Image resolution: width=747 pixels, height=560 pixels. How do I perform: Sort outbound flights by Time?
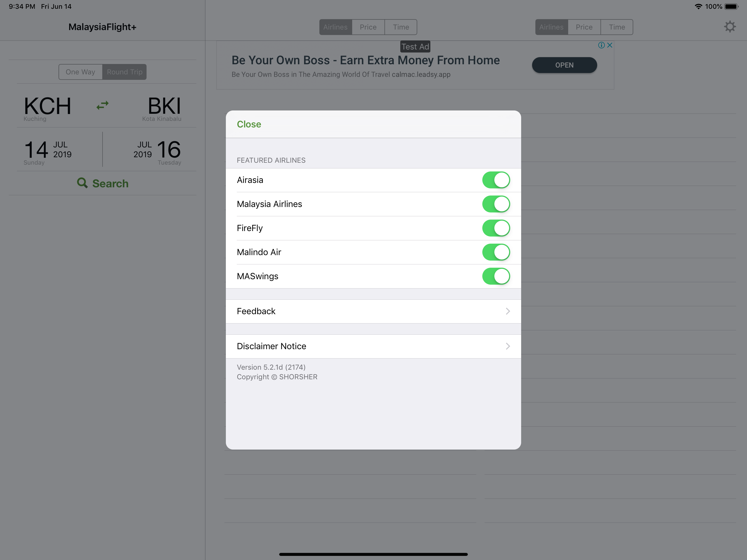click(401, 27)
